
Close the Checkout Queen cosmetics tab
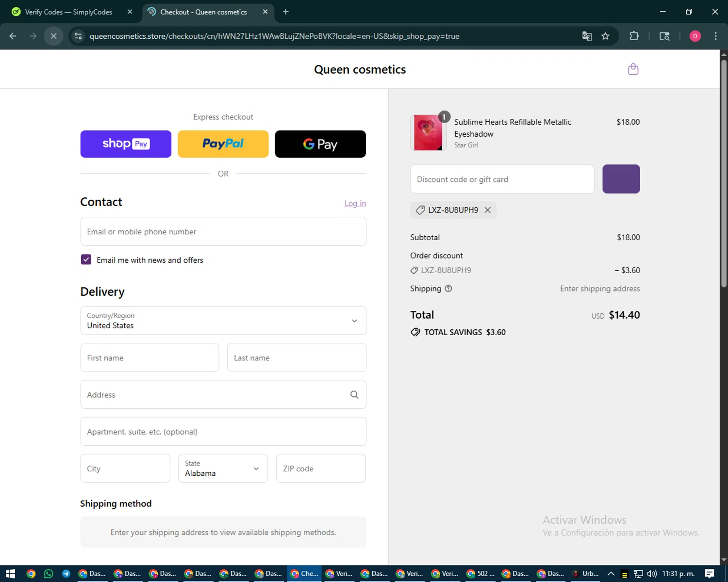(265, 12)
